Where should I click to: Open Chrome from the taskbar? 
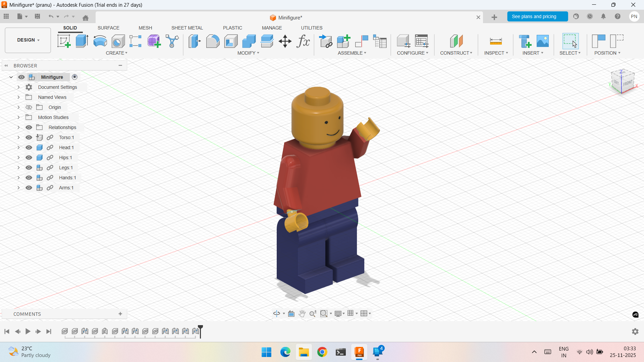point(322,352)
